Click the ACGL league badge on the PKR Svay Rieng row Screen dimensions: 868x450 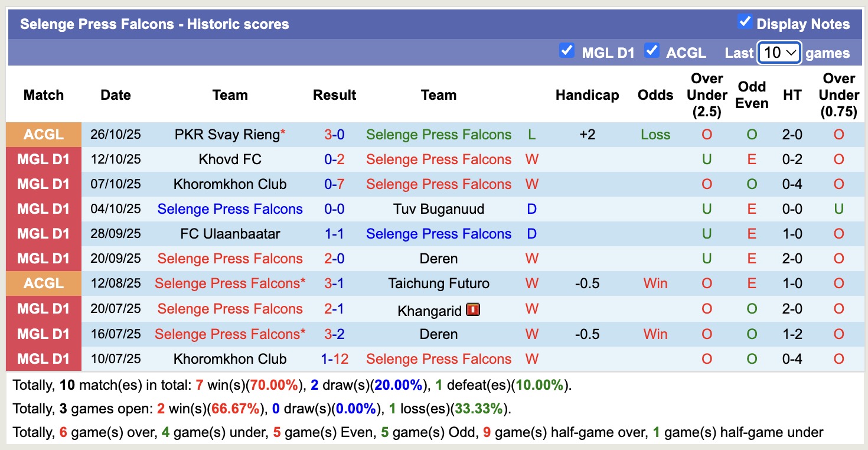pyautogui.click(x=43, y=134)
